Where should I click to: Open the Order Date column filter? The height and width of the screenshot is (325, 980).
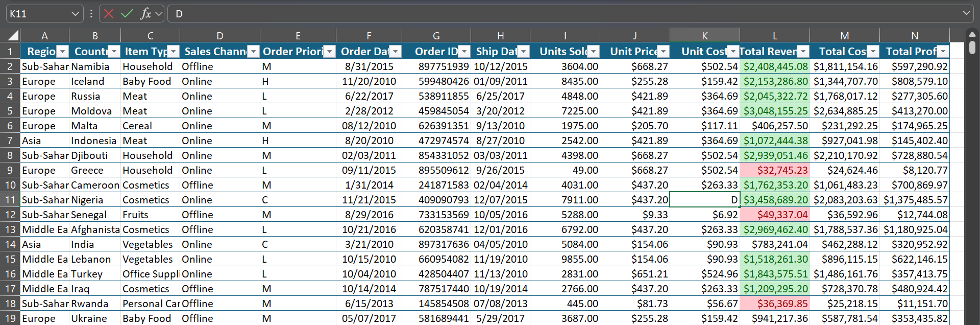395,52
